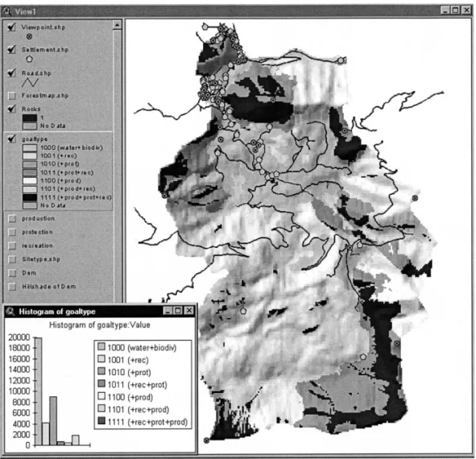
Task: Uncheck the goaltype layer checkbox
Action: (11, 139)
